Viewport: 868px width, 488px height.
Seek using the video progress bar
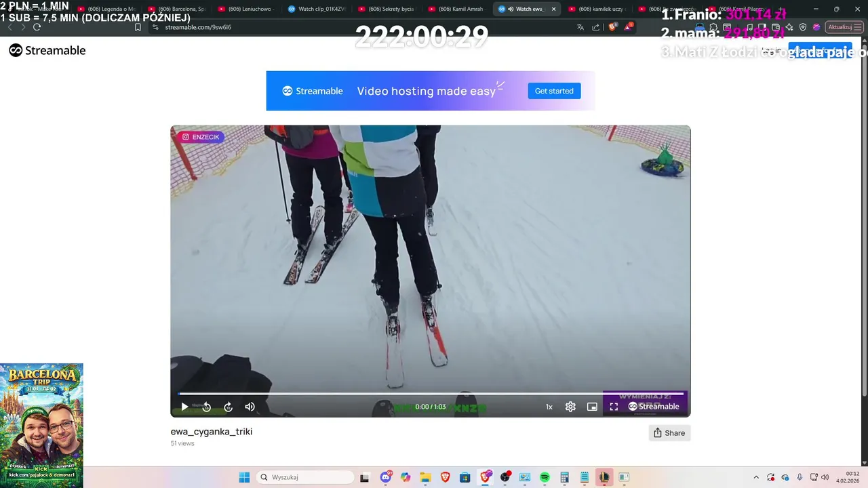coord(431,393)
